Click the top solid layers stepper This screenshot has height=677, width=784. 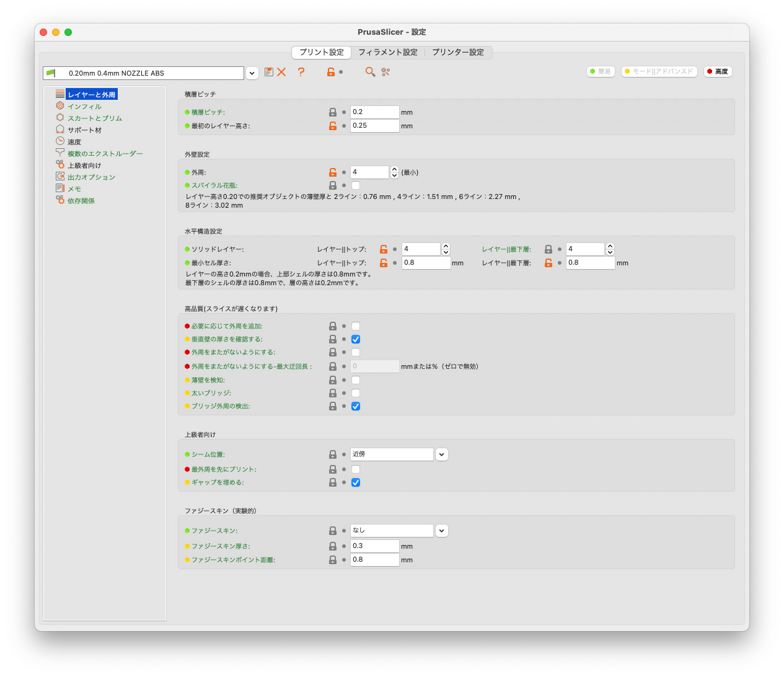tap(446, 249)
